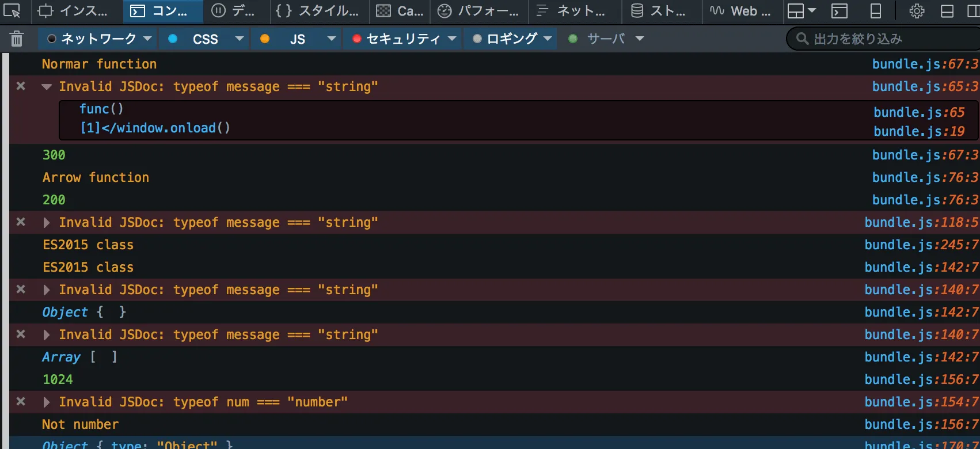Screen dimensions: 980x449
Task: Select the 'Not number' log line
Action: coord(80,424)
